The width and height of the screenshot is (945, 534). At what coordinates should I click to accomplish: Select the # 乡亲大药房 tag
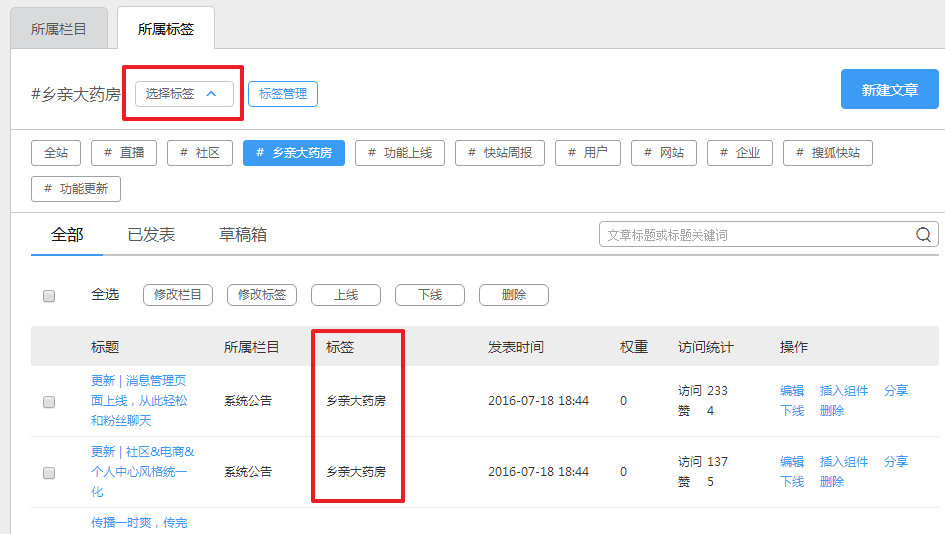294,152
